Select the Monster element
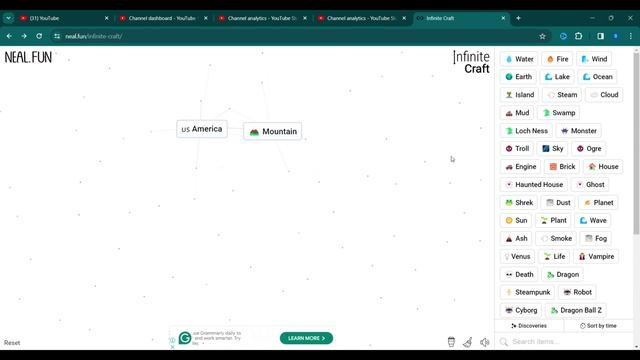 (579, 131)
